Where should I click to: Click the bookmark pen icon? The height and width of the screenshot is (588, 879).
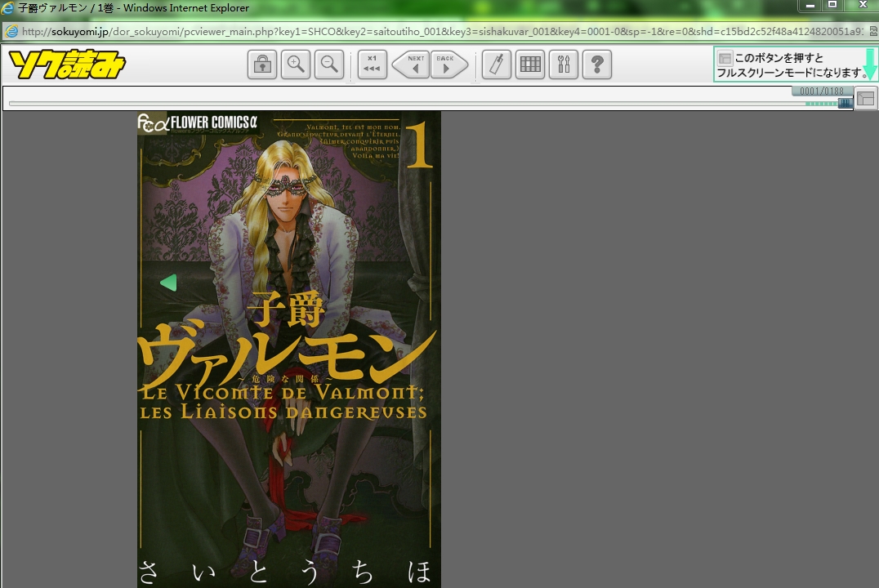pyautogui.click(x=497, y=65)
